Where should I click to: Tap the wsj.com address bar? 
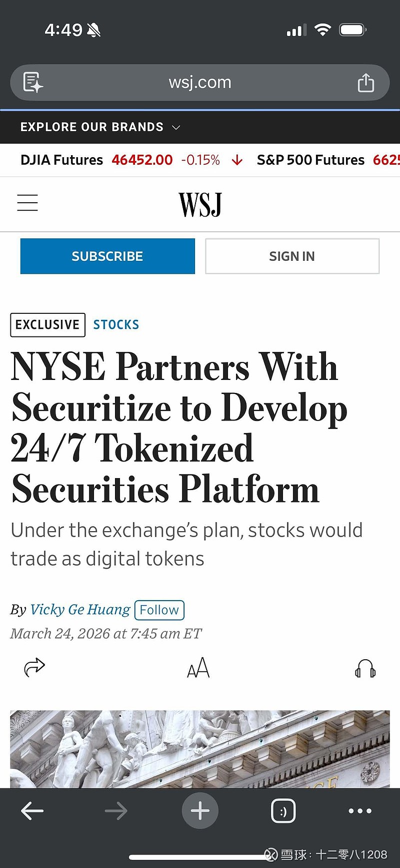[x=200, y=83]
